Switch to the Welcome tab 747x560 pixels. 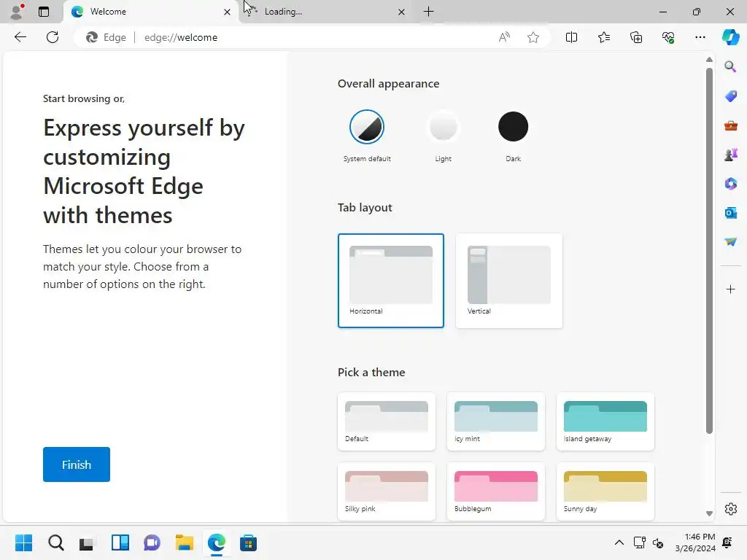(151, 12)
